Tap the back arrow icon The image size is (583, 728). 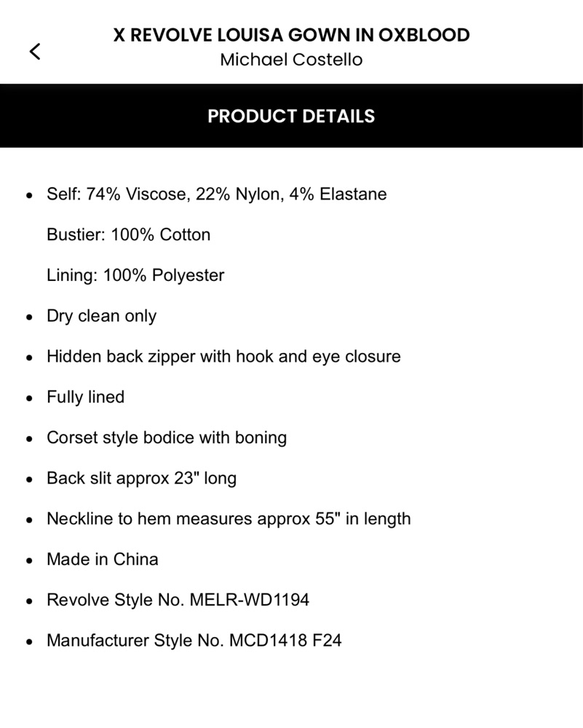pyautogui.click(x=34, y=52)
